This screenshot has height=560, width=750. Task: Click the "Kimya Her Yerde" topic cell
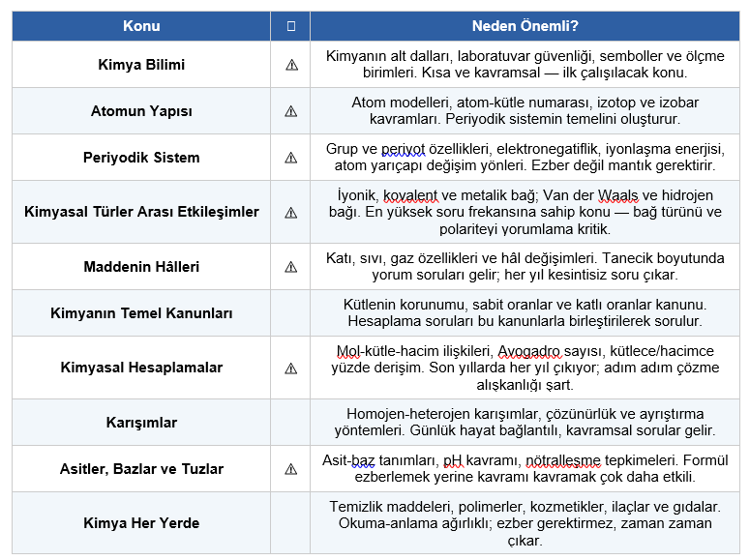[141, 523]
